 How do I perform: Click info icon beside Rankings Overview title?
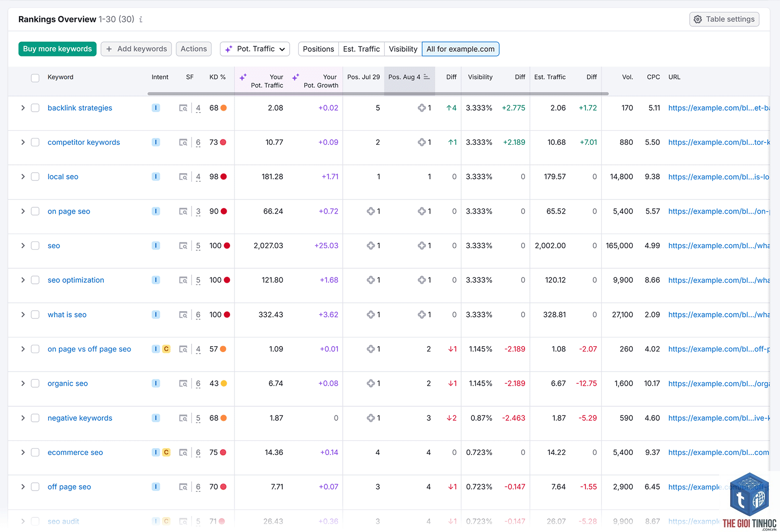[x=141, y=20]
